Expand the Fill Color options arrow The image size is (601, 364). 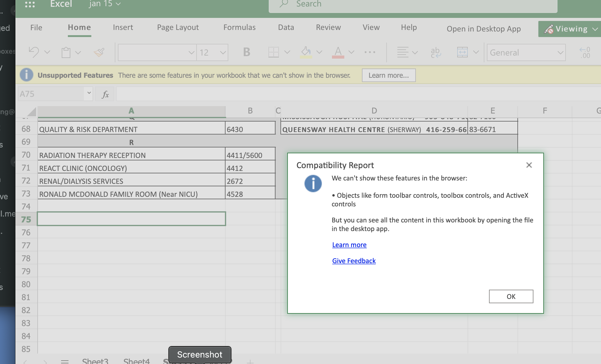point(319,52)
